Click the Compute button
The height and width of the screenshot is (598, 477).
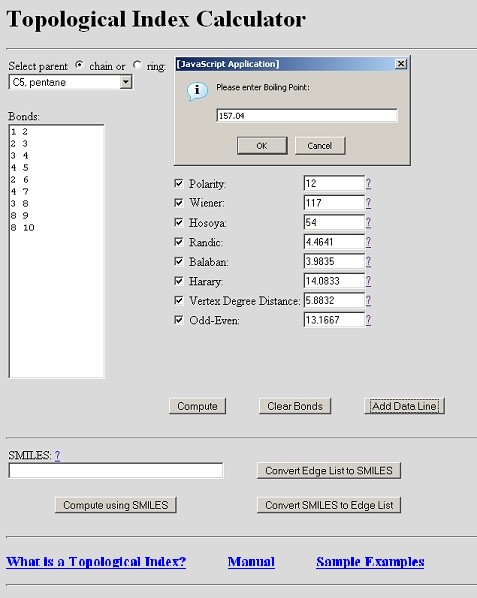coord(198,406)
